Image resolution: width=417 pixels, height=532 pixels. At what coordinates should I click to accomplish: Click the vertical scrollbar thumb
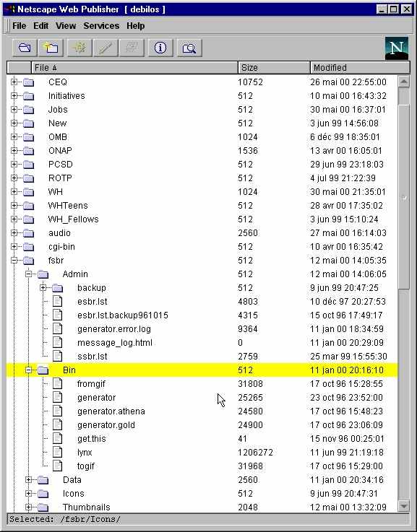click(403, 197)
